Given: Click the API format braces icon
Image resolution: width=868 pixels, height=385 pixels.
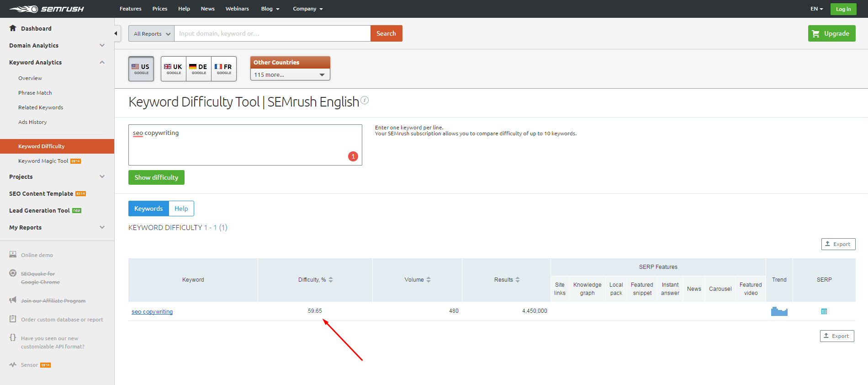Looking at the screenshot, I should pos(13,338).
